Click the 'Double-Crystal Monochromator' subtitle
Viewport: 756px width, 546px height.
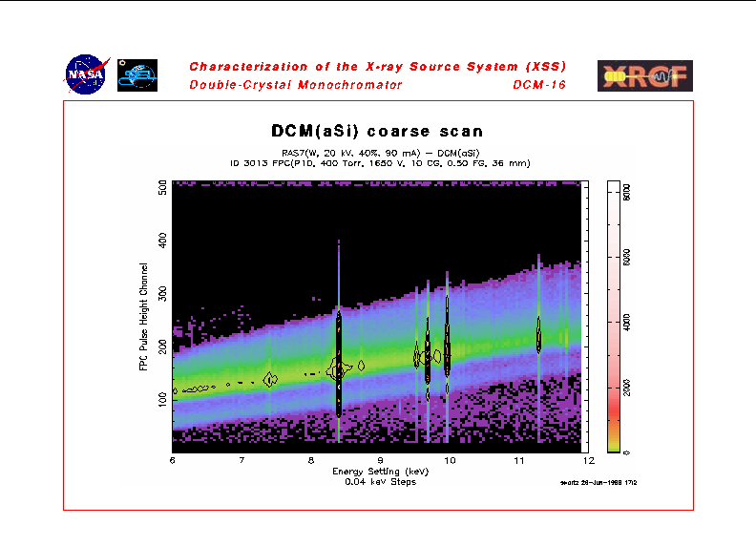click(296, 85)
